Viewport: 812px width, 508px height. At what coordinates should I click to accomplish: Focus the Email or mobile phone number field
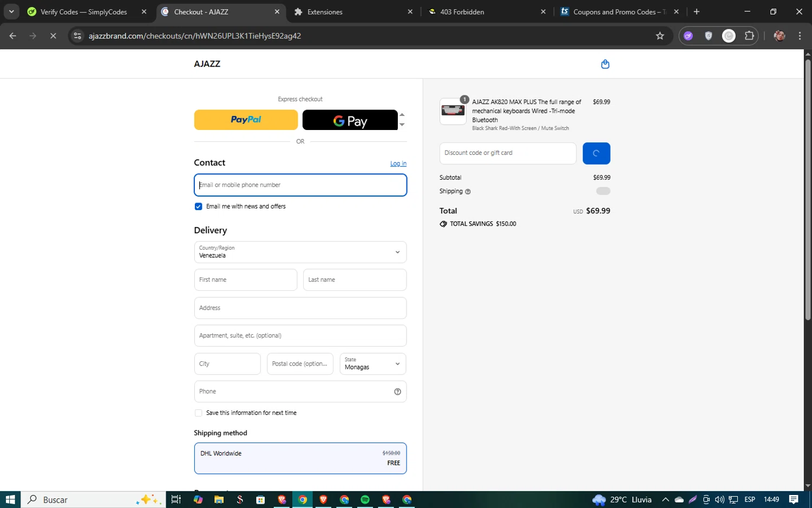[x=300, y=185]
